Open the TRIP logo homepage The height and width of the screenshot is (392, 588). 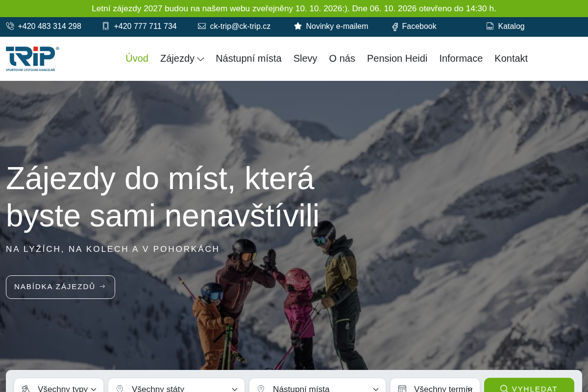point(32,59)
